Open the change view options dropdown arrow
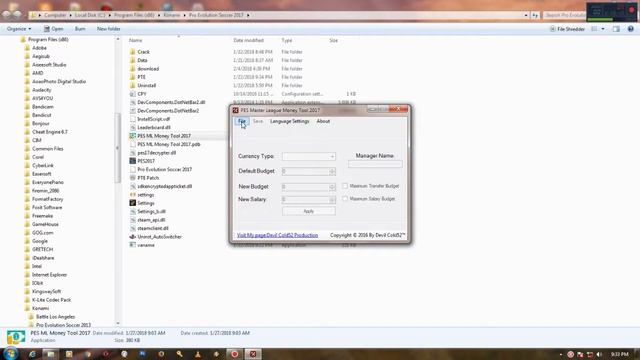The height and width of the screenshot is (360, 640). pos(603,29)
